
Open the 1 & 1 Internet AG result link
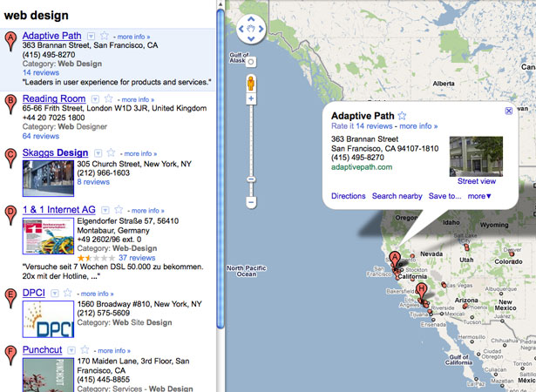coord(59,209)
